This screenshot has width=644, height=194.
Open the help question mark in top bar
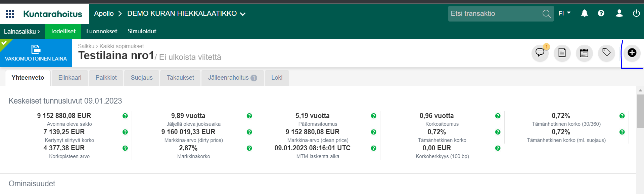(x=601, y=13)
